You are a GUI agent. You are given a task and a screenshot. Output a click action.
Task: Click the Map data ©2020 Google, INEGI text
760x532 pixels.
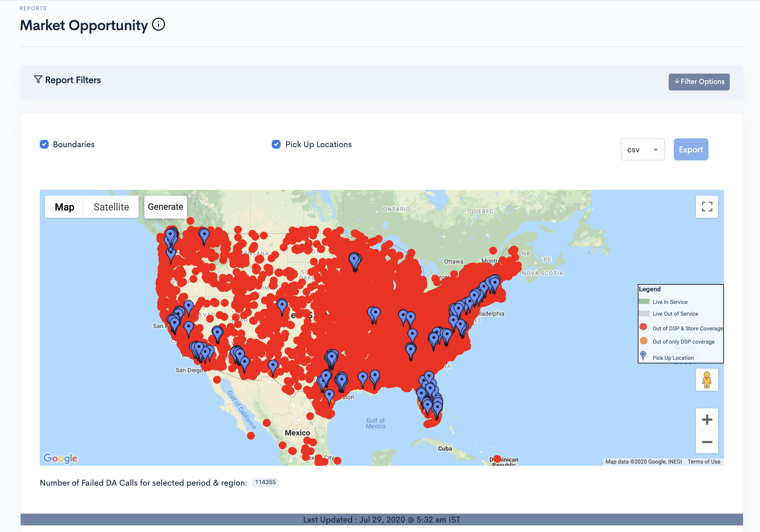643,462
